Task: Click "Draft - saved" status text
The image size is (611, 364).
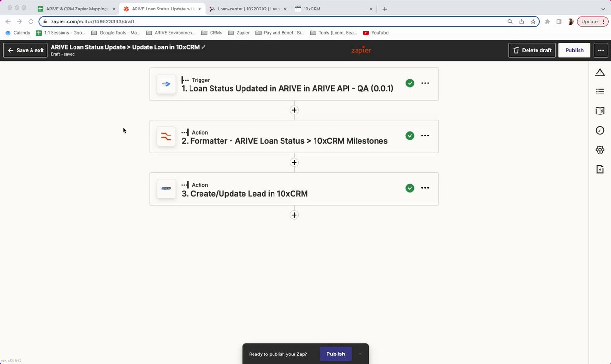Action: click(63, 54)
